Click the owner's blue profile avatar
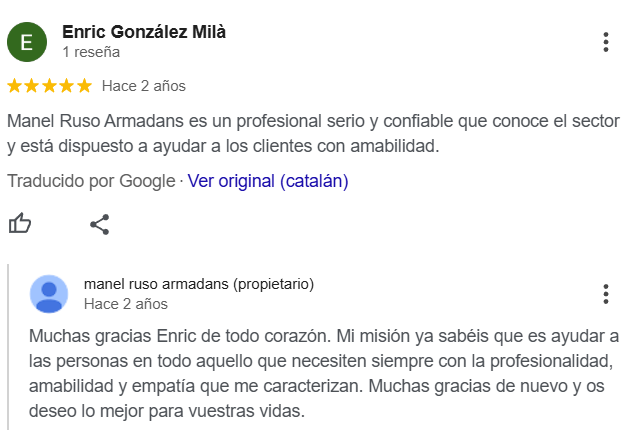 (x=49, y=294)
